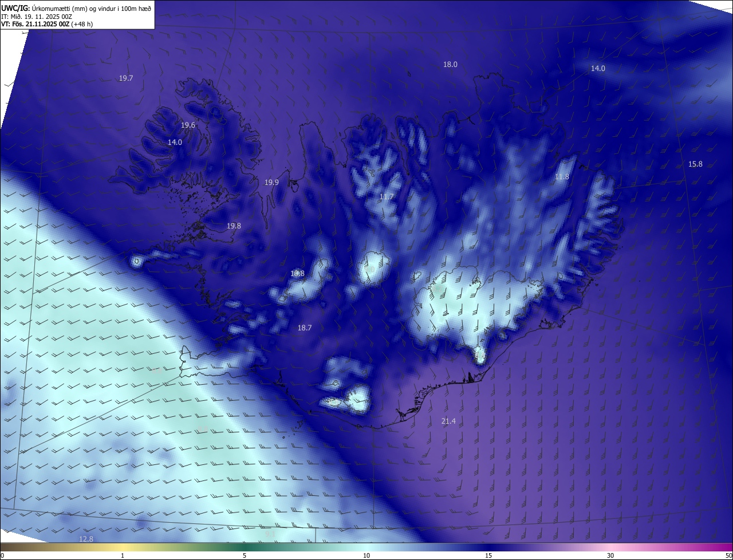
Task: Click the IT initialization time line
Action: click(37, 16)
